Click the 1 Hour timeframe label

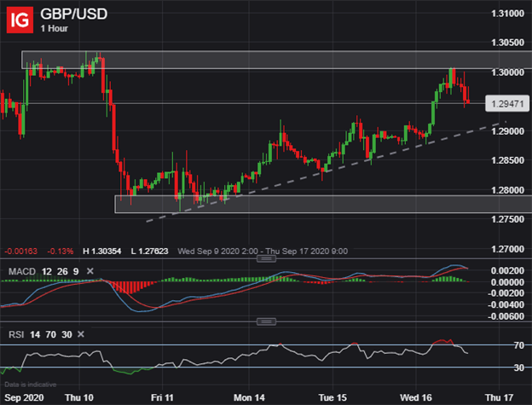tap(55, 28)
